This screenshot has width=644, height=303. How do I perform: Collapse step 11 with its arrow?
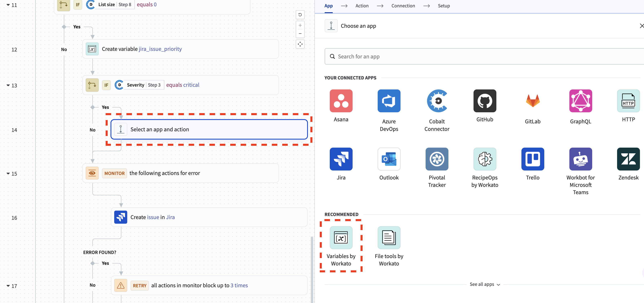(x=8, y=5)
